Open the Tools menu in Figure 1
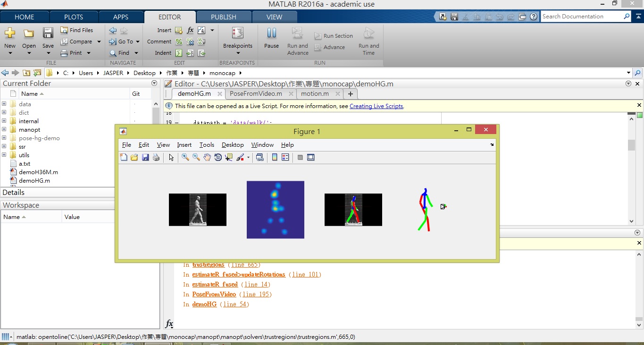 click(207, 145)
